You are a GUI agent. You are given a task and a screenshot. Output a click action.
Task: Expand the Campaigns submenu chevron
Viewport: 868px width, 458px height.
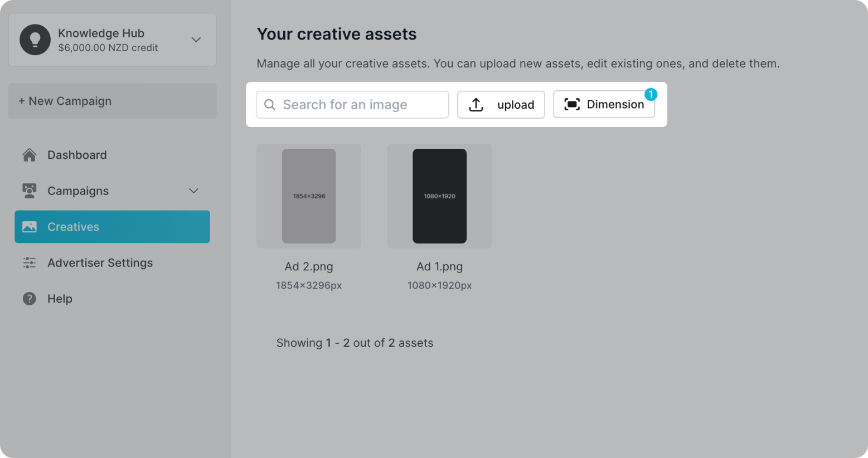click(x=193, y=191)
